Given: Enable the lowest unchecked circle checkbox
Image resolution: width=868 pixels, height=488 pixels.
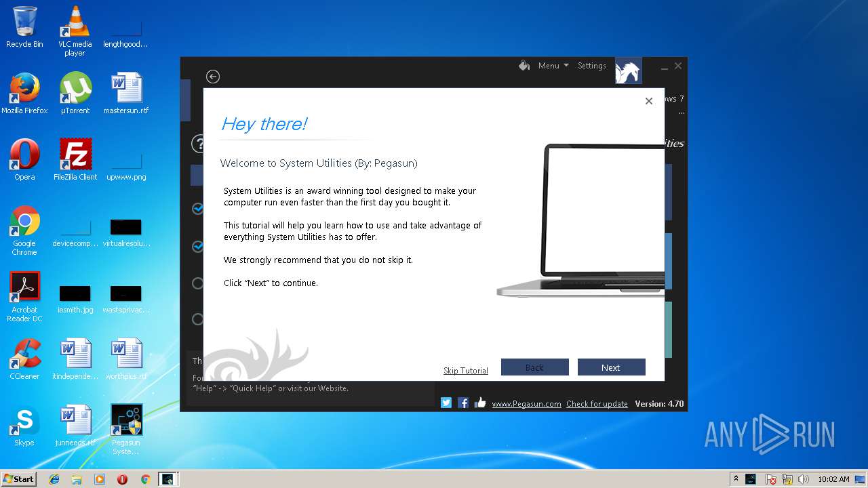Looking at the screenshot, I should (197, 319).
